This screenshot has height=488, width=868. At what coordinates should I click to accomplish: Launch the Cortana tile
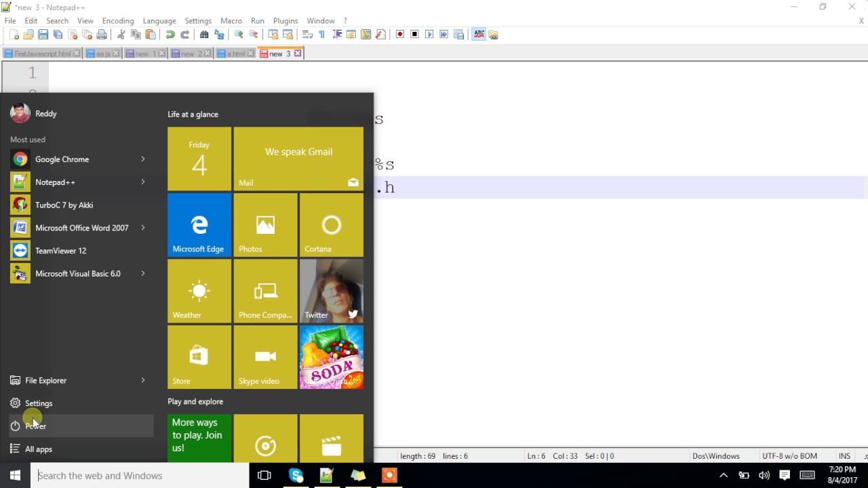click(332, 225)
